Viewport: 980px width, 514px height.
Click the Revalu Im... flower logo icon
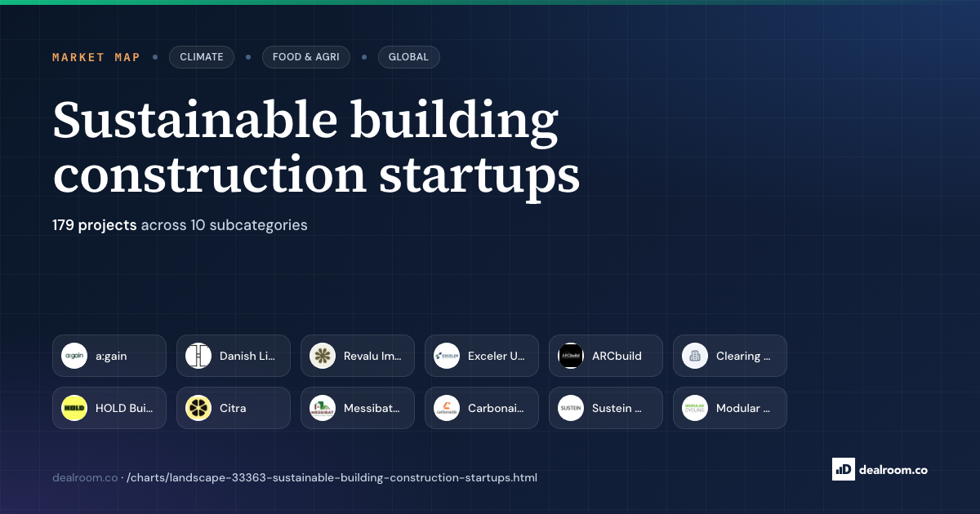323,356
